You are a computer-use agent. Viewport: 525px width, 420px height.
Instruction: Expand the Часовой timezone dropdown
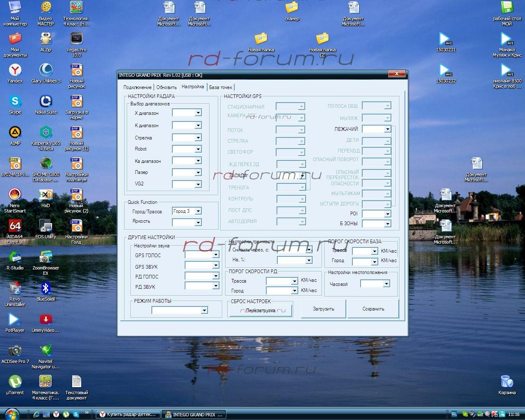386,284
